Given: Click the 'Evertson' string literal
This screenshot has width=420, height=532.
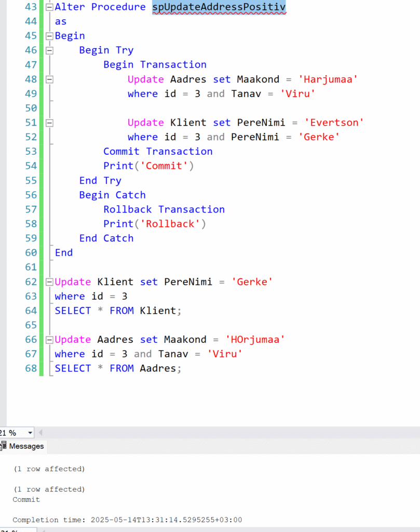Looking at the screenshot, I should point(334,123).
